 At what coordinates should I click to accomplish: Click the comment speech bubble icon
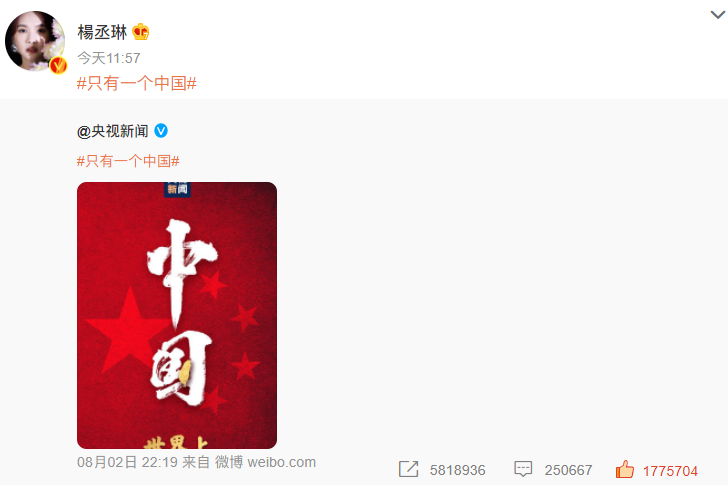pyautogui.click(x=523, y=469)
